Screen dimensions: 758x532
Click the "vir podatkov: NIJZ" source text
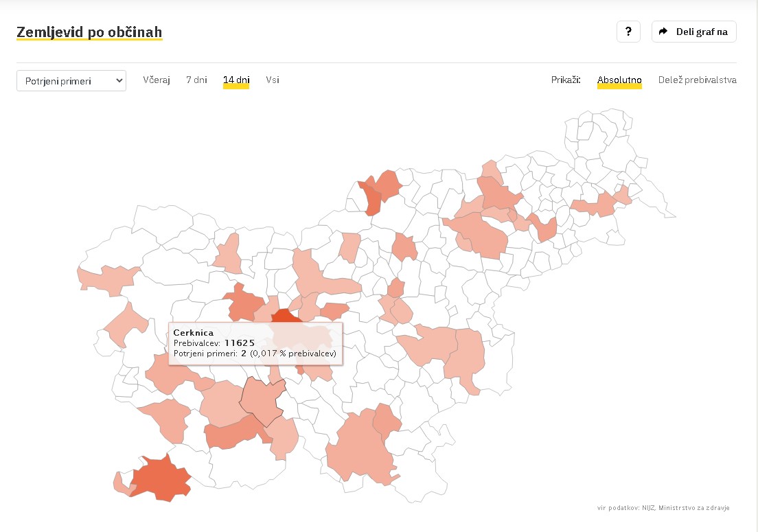click(x=663, y=508)
